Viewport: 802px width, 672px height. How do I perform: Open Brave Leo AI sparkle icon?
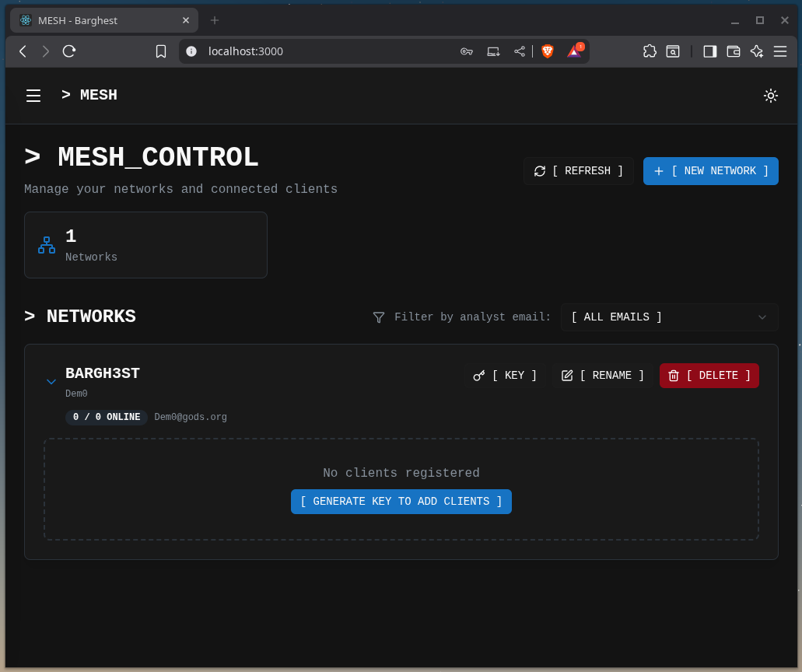[x=756, y=51]
